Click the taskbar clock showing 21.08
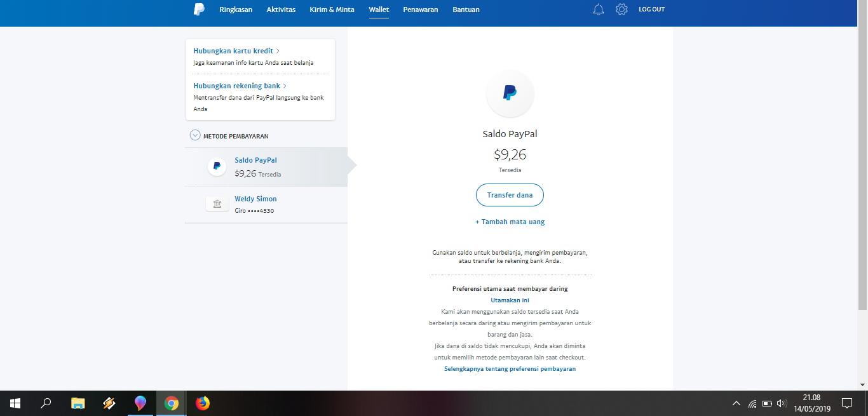The image size is (868, 416). click(811, 397)
